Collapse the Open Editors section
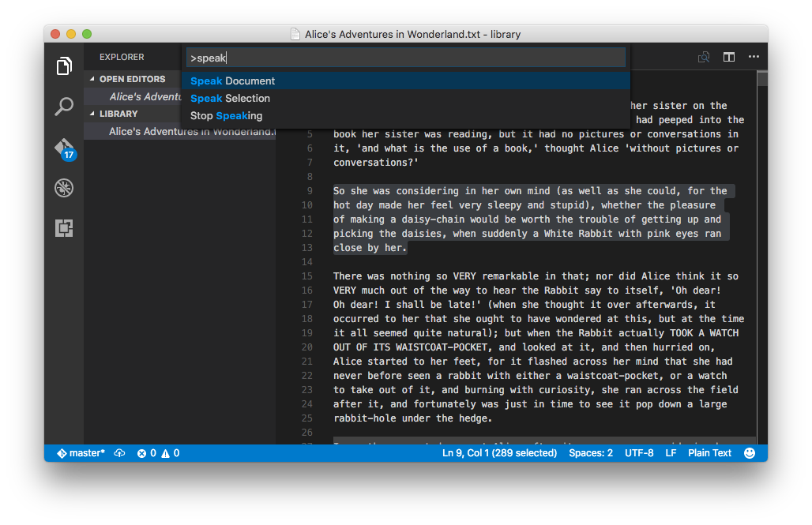This screenshot has width=812, height=525. click(131, 79)
